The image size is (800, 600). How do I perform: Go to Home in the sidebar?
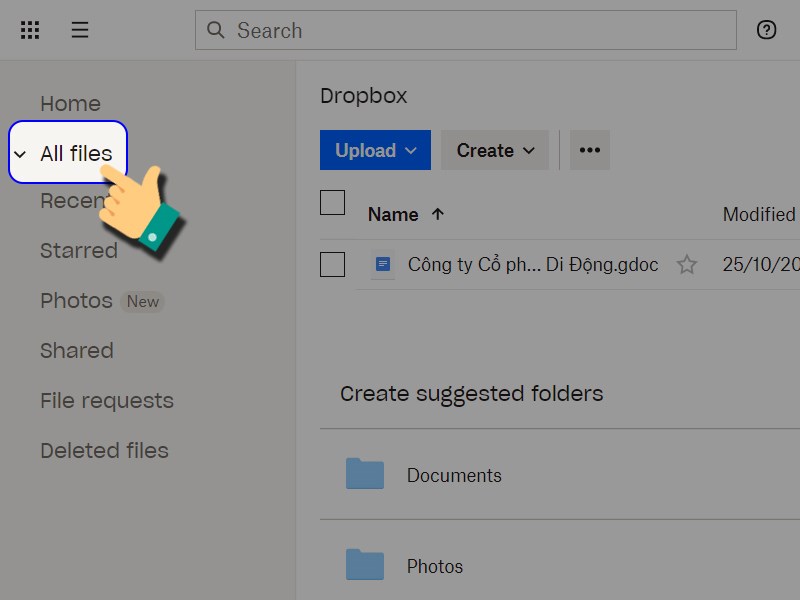(x=70, y=104)
